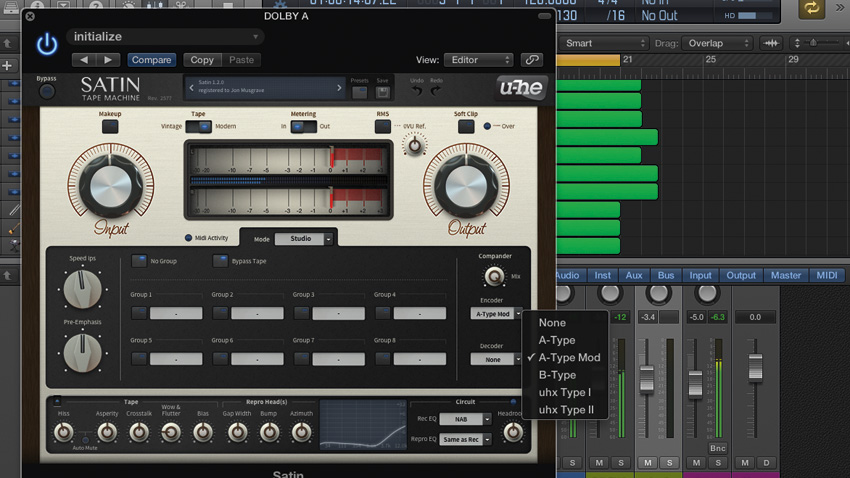Open Repro EQ Same as Rec dropdown
This screenshot has height=478, width=850.
pyautogui.click(x=465, y=440)
